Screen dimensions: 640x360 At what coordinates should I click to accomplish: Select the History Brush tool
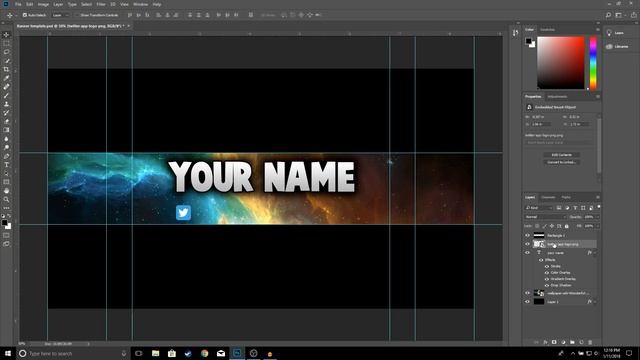6,113
